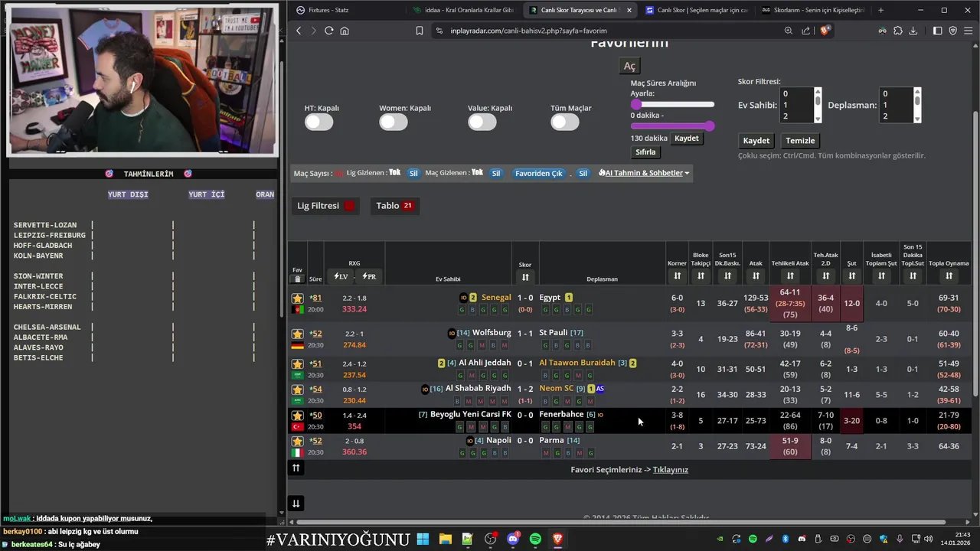Click maximum minute slider handle at 130

[x=710, y=126]
